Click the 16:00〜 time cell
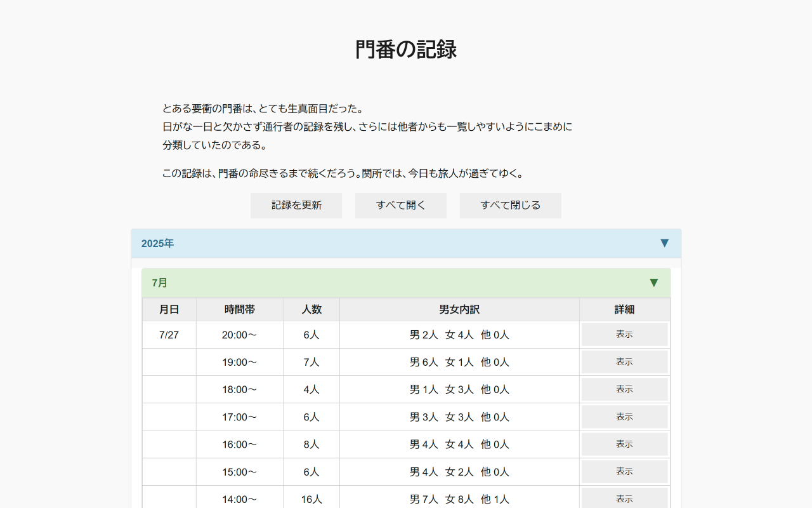 [240, 444]
